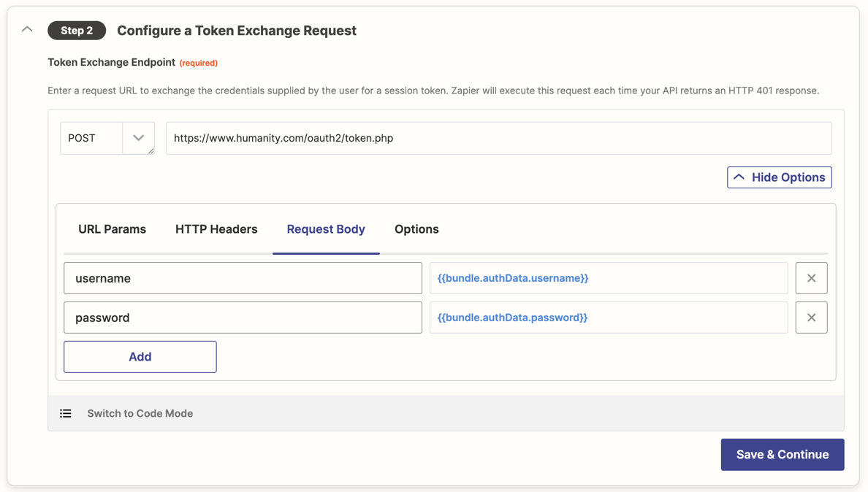Click the Step 2 badge
Screen dimensions: 868x492
pos(77,31)
